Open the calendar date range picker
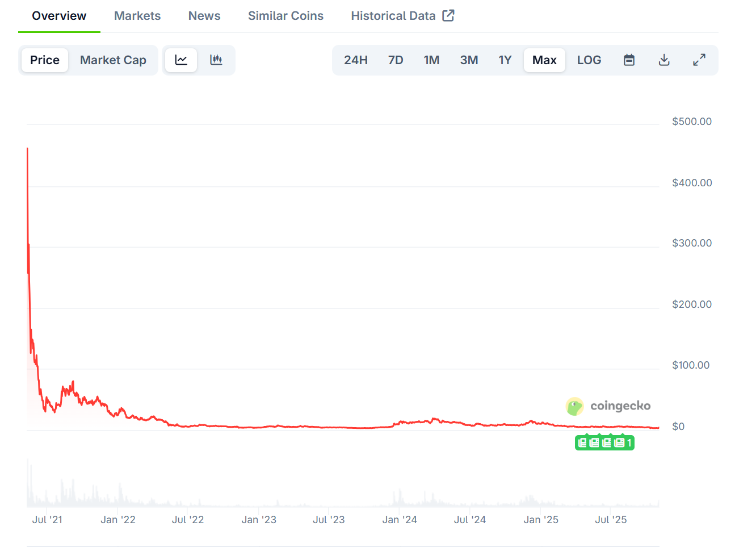This screenshot has width=756, height=547. coord(629,60)
